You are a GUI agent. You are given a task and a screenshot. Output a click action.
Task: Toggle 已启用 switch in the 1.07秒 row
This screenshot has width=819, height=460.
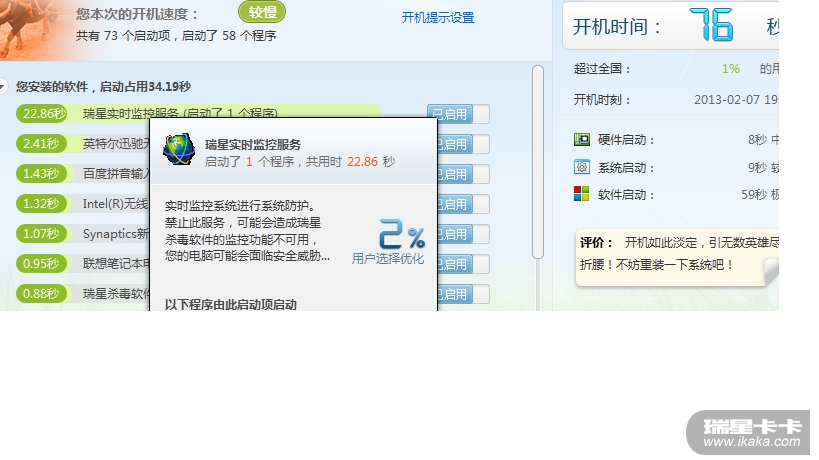pyautogui.click(x=463, y=234)
